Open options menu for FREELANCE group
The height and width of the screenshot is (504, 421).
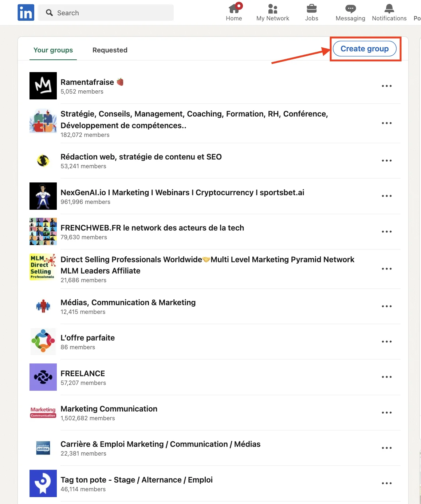(387, 377)
